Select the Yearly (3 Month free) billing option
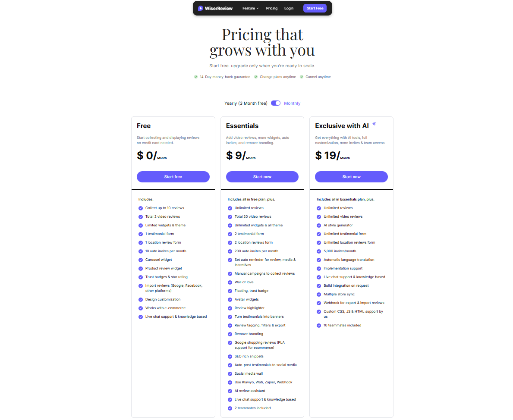 point(246,103)
